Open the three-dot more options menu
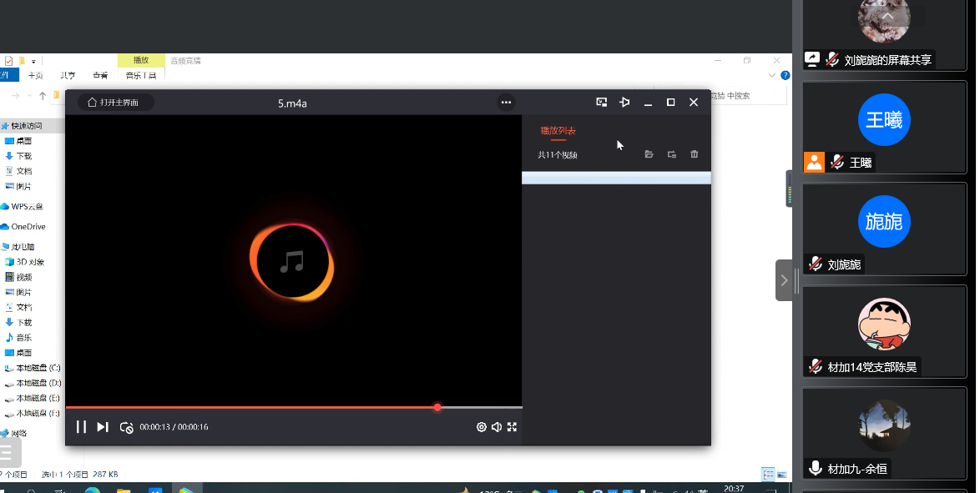 click(506, 103)
